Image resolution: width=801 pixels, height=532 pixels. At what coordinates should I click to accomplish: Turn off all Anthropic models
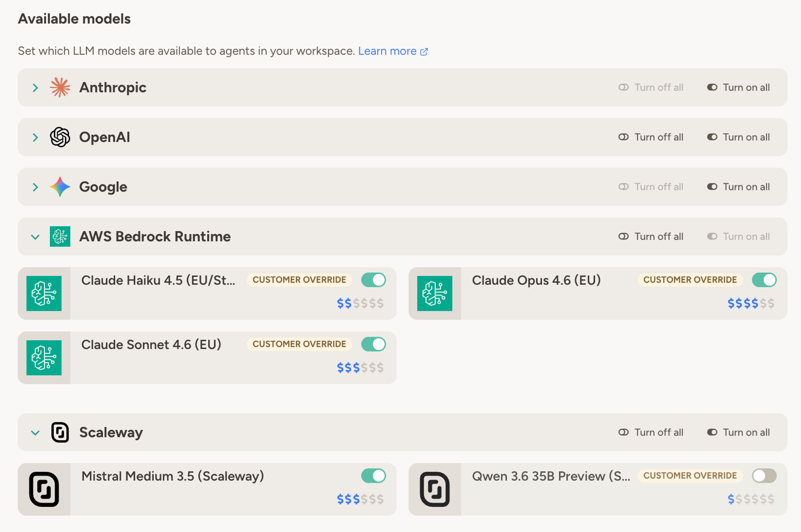650,87
